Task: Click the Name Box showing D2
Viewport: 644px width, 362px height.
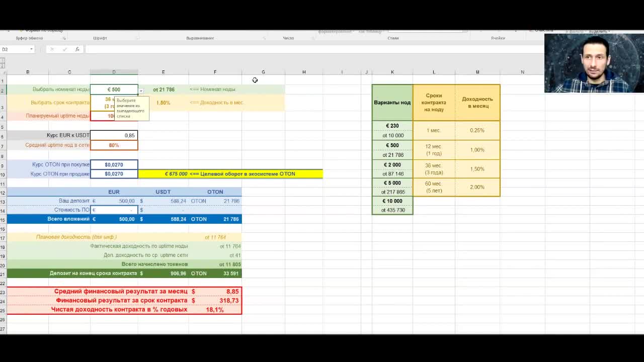Action: 15,49
